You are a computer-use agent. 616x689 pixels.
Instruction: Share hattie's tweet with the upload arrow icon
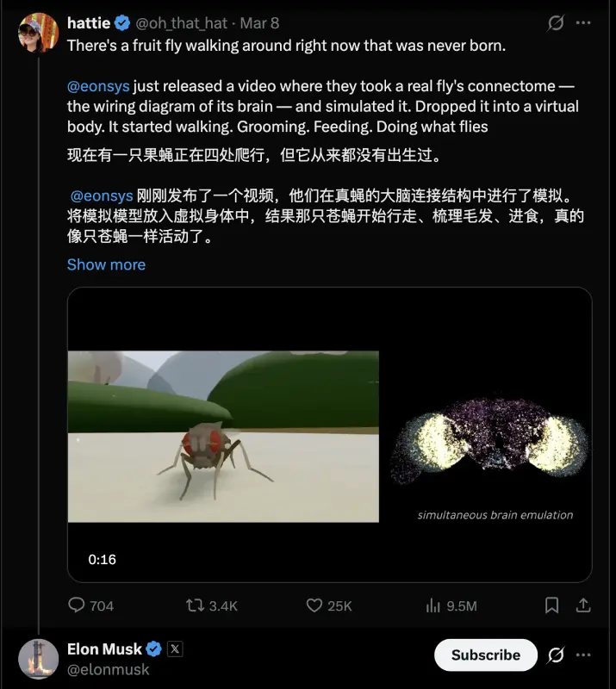583,605
